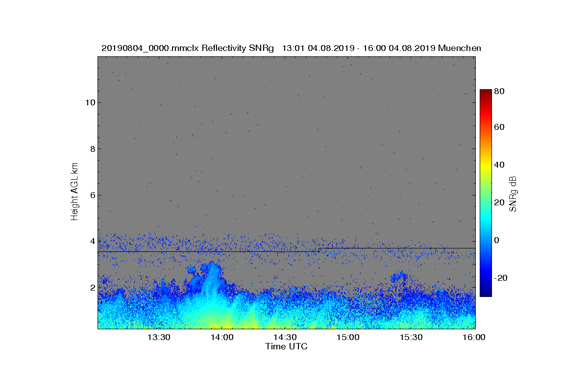Click the colorbar value 0
588x392 pixels.
497,240
